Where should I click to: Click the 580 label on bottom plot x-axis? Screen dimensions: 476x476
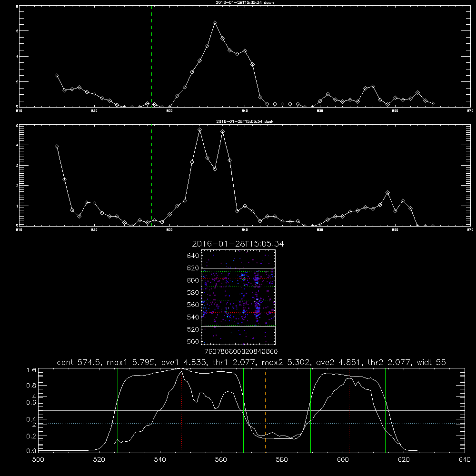click(x=282, y=460)
